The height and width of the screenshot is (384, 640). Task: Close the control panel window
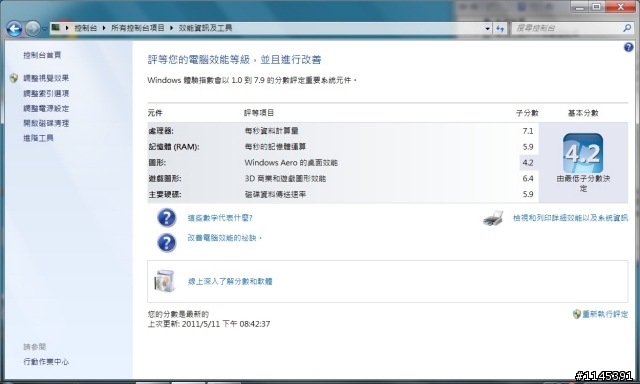[x=620, y=7]
